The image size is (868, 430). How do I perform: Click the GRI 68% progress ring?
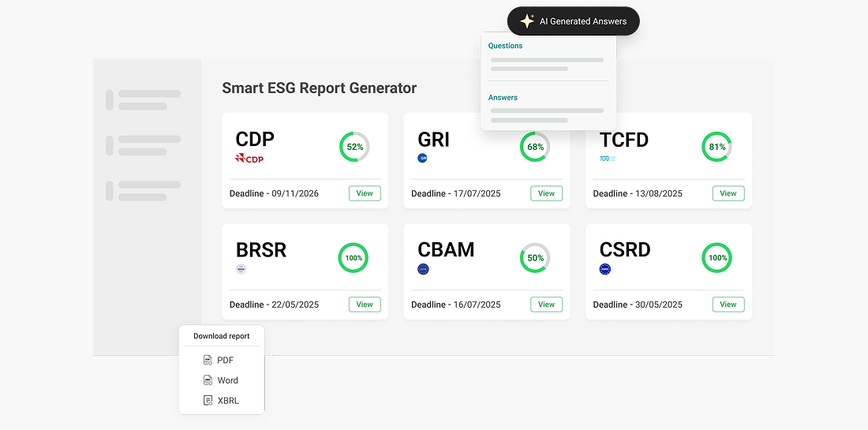tap(535, 147)
